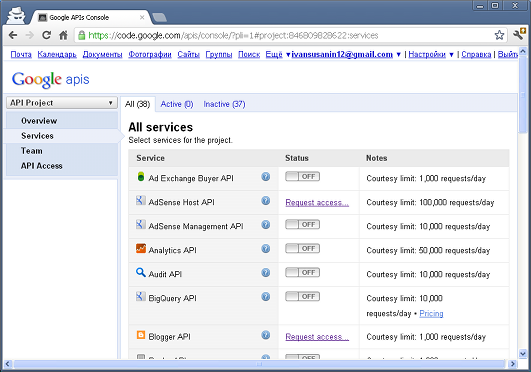Viewport: 531px width, 372px height.
Task: Switch to the Active (0) tab
Action: pos(177,104)
